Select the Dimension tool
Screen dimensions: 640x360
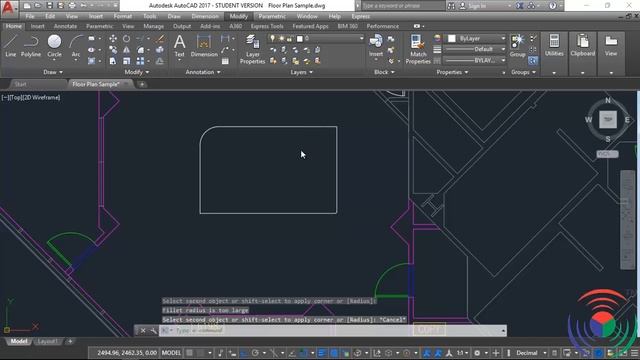[204, 46]
